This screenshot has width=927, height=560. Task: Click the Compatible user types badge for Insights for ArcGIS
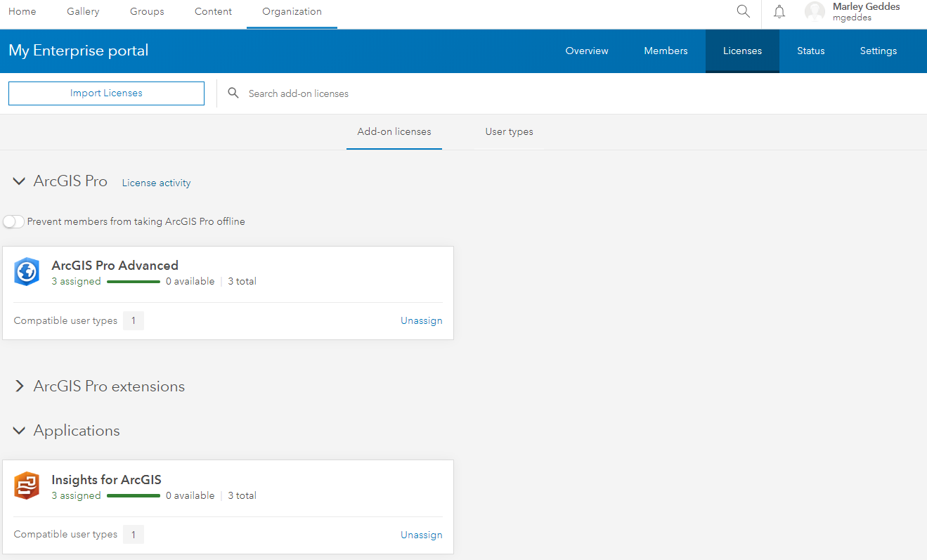(133, 534)
